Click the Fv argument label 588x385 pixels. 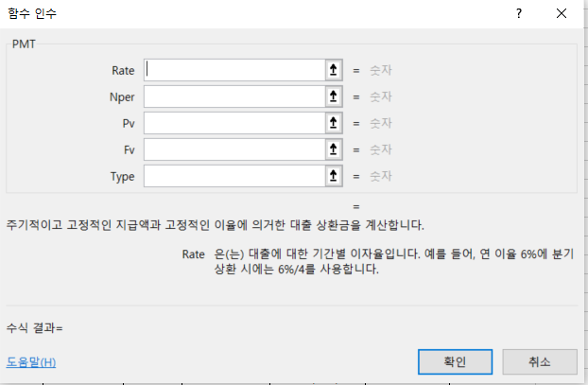130,149
